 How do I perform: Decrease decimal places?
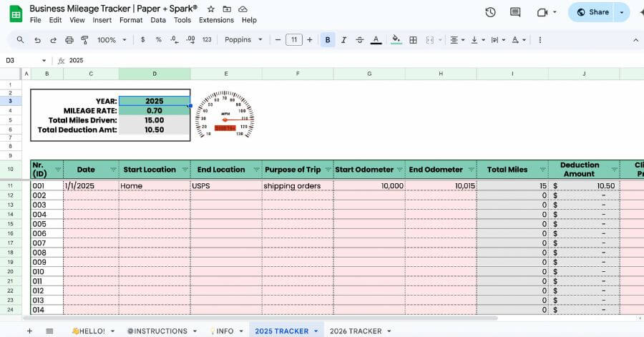coord(175,40)
